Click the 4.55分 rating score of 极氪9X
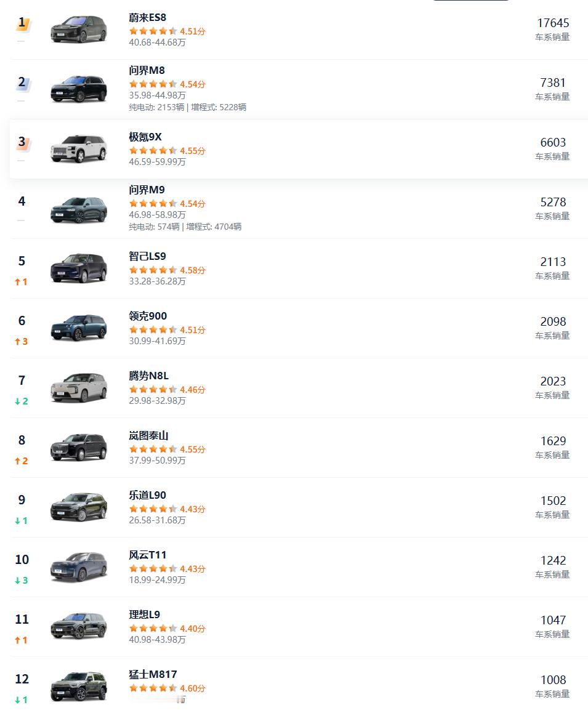This screenshot has width=588, height=713. point(193,151)
